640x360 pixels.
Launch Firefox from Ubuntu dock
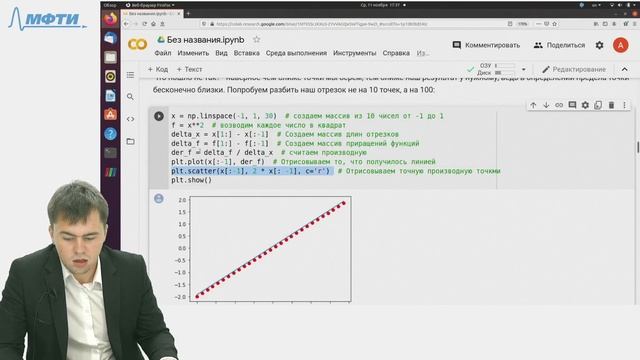point(110,19)
